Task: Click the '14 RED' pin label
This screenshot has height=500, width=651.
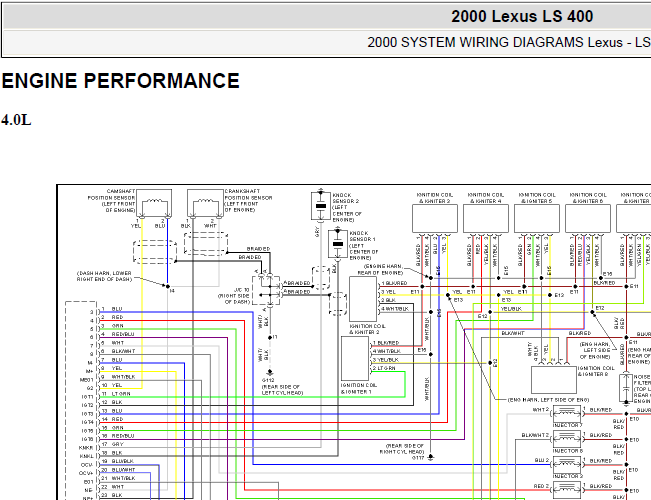Action: (113, 419)
